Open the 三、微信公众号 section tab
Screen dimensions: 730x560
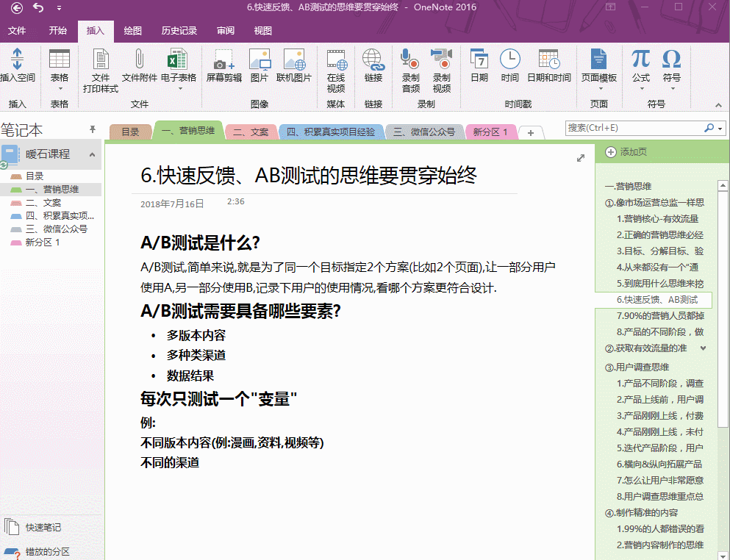(424, 132)
